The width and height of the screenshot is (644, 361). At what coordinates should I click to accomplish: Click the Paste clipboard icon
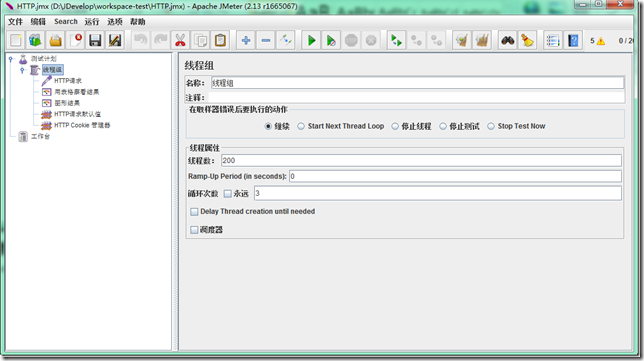(x=221, y=40)
